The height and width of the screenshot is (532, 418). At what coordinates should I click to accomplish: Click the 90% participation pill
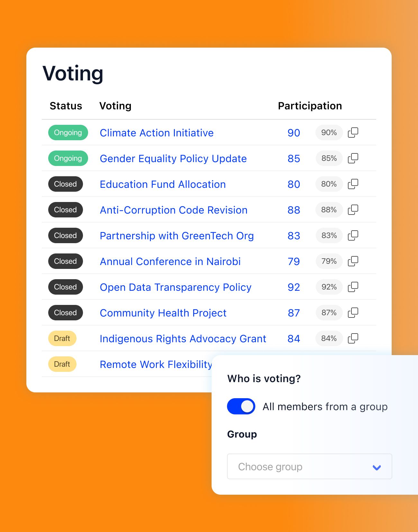tap(329, 133)
